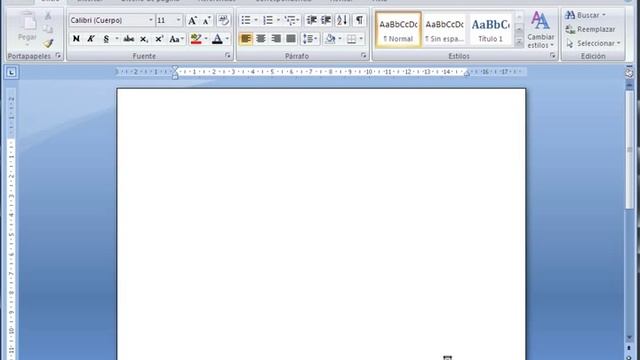Open the Seleccionar menu
This screenshot has width=640, height=360.
(593, 43)
